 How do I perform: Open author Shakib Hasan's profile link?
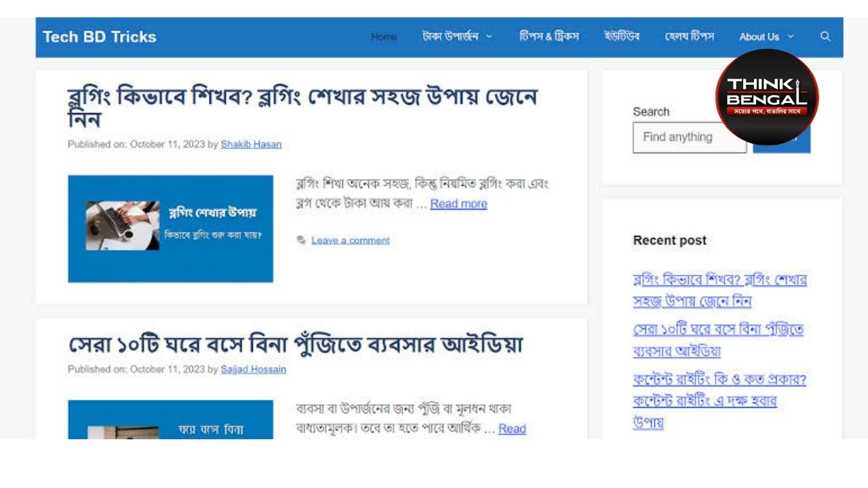point(251,144)
